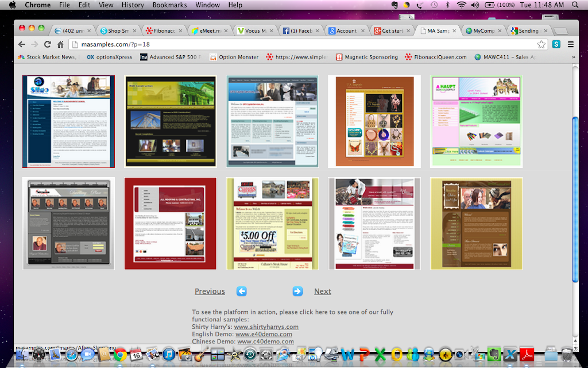This screenshot has height=368, width=588.
Task: Open the U.S. Imports jewelry thumbnail
Action: (374, 121)
